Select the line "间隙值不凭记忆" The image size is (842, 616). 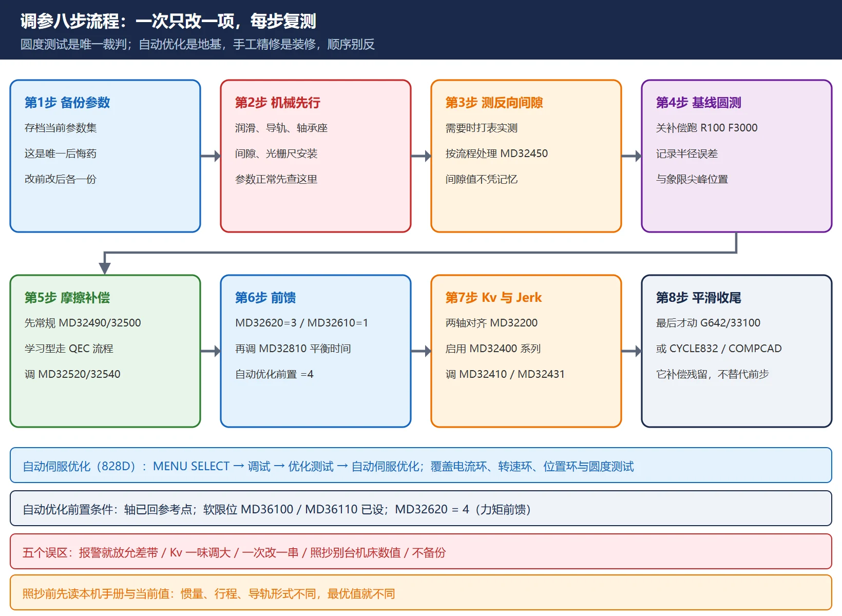(482, 179)
